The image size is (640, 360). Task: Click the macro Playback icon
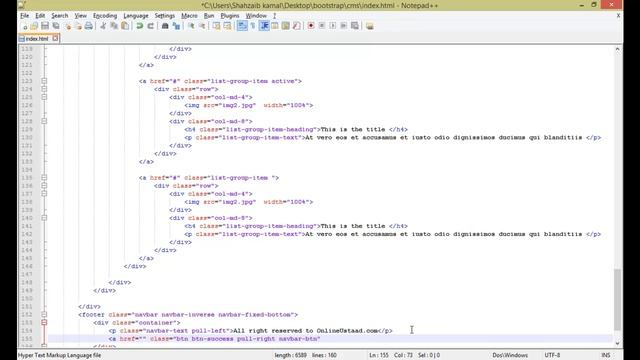[333, 26]
